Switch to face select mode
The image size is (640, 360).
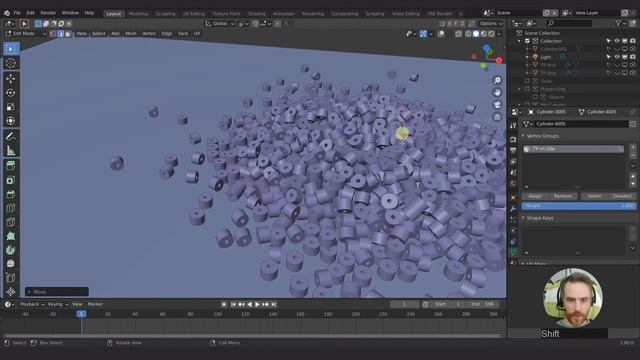click(x=68, y=34)
